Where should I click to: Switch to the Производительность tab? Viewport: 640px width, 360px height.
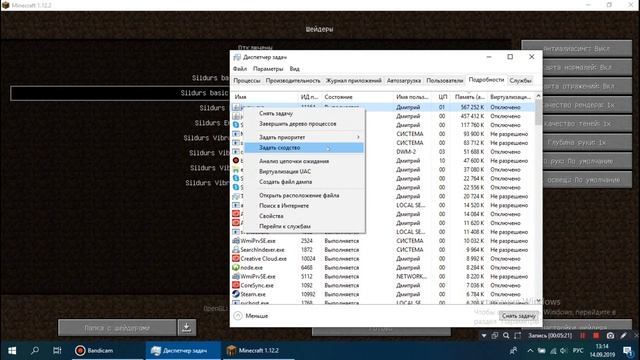(293, 80)
